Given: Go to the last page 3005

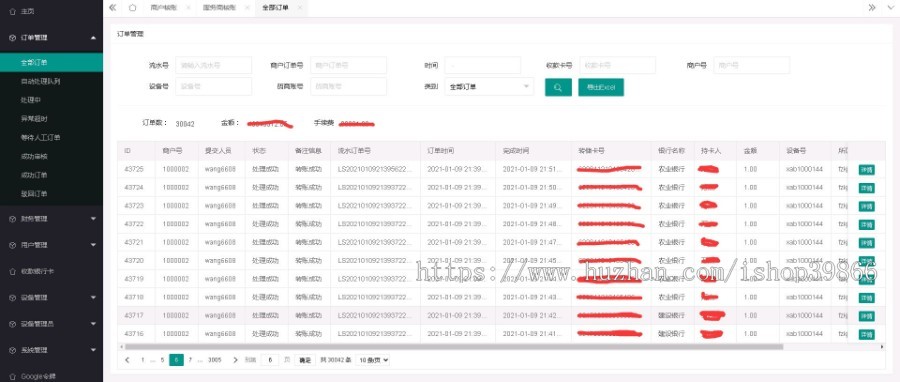Looking at the screenshot, I should coord(215,360).
